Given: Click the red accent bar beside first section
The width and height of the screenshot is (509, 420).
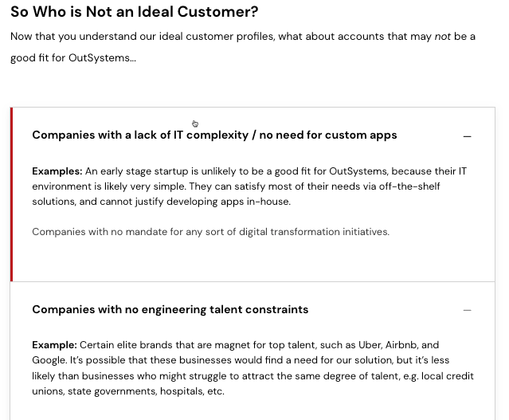Looking at the screenshot, I should (x=12, y=194).
